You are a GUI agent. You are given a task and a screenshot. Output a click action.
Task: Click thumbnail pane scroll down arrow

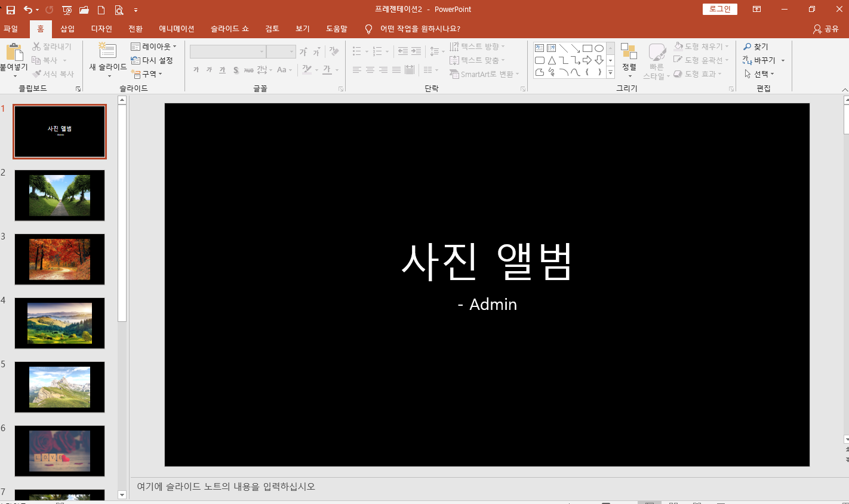pyautogui.click(x=122, y=494)
